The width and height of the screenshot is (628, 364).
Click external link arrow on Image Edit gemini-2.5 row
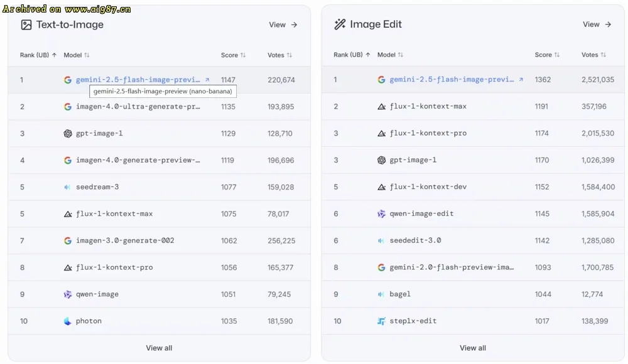pos(521,79)
